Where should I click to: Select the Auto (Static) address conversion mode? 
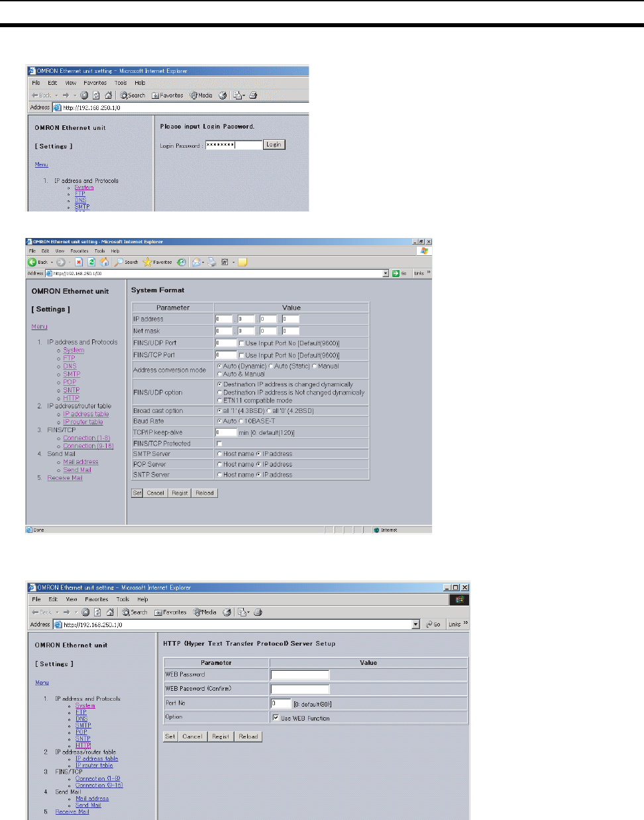(x=270, y=366)
